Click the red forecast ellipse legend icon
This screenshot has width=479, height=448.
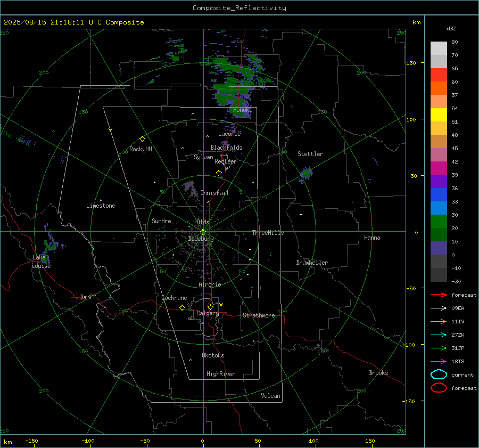point(439,388)
